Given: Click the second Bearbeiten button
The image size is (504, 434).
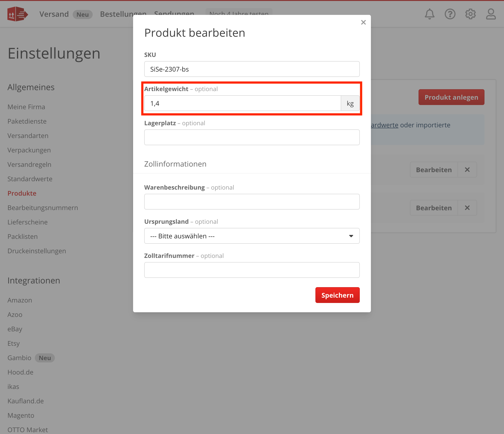Looking at the screenshot, I should 434,208.
